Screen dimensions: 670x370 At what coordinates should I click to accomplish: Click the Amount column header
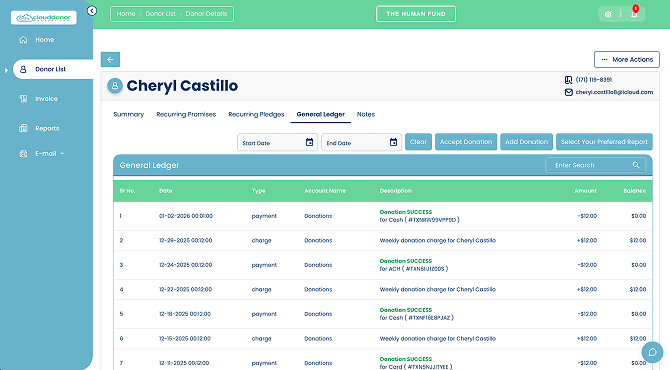(585, 191)
